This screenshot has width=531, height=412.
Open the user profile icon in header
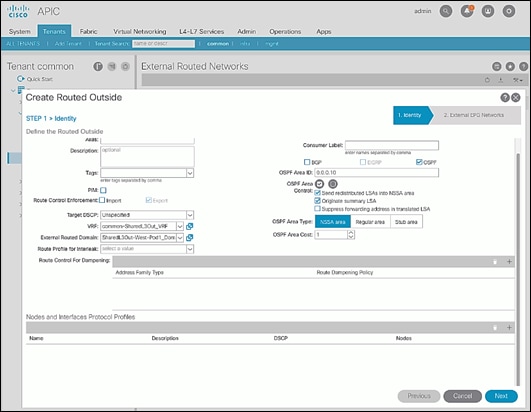pyautogui.click(x=488, y=11)
